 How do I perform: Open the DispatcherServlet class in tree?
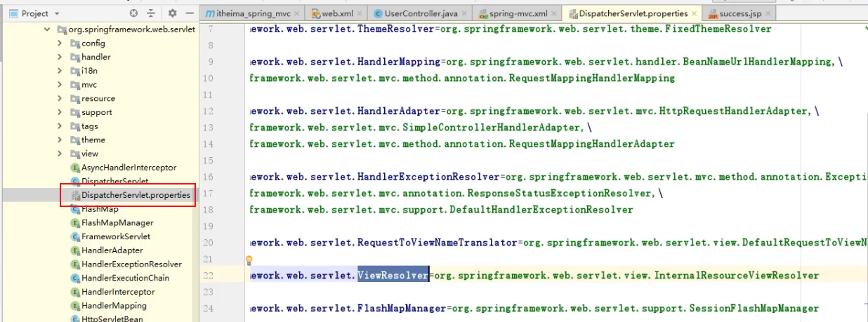coord(115,181)
